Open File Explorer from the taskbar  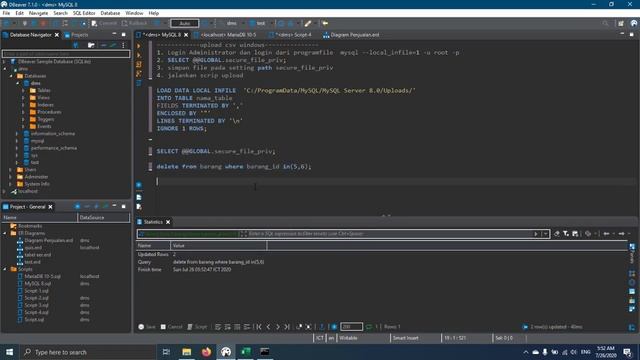(187, 352)
